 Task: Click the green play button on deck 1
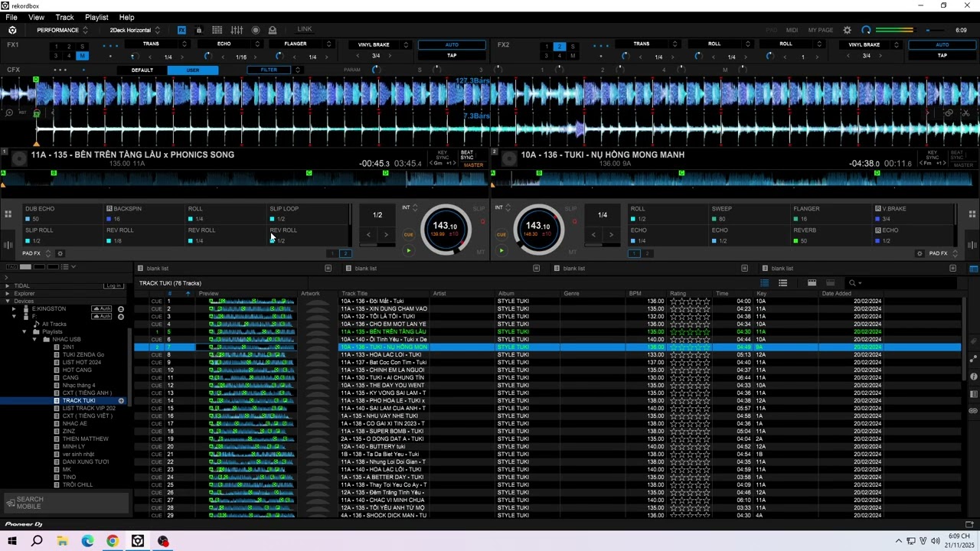[x=408, y=250]
